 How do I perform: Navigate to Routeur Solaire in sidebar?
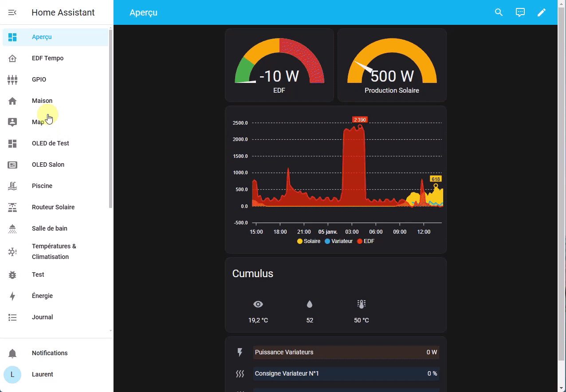55,208
